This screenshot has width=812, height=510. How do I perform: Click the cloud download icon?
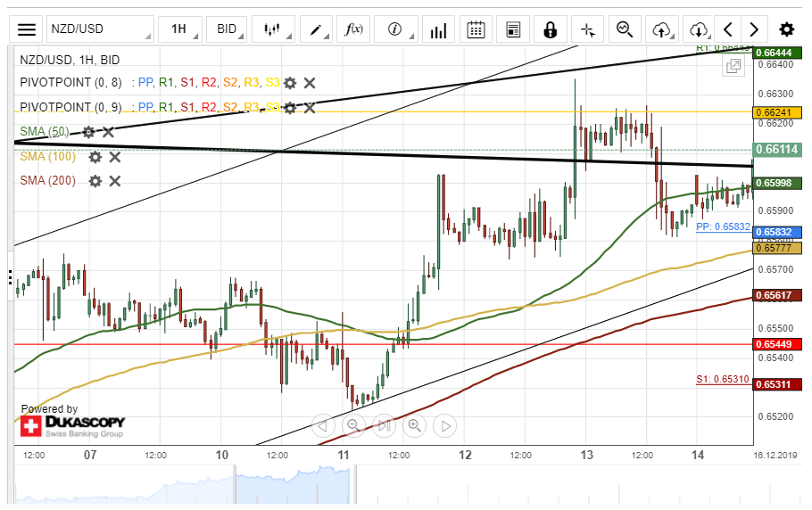click(x=699, y=29)
